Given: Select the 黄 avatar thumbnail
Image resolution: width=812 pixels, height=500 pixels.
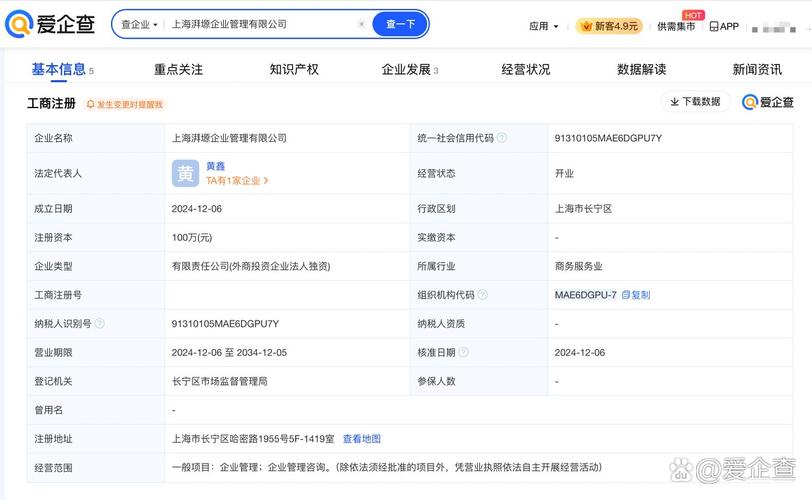Looking at the screenshot, I should click(185, 173).
